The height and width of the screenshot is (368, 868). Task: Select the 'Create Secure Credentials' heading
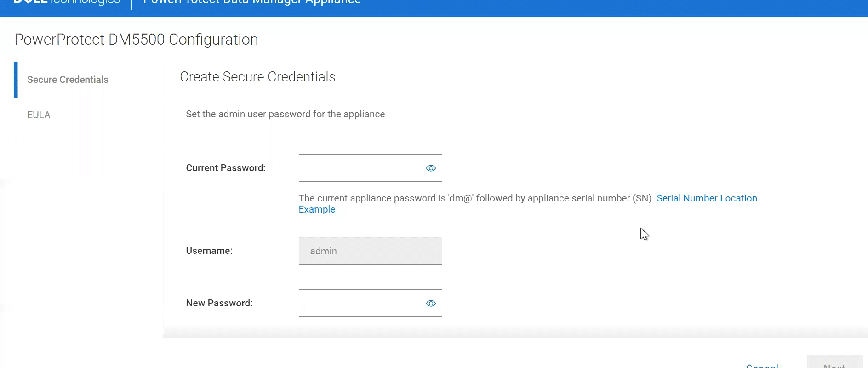tap(257, 77)
